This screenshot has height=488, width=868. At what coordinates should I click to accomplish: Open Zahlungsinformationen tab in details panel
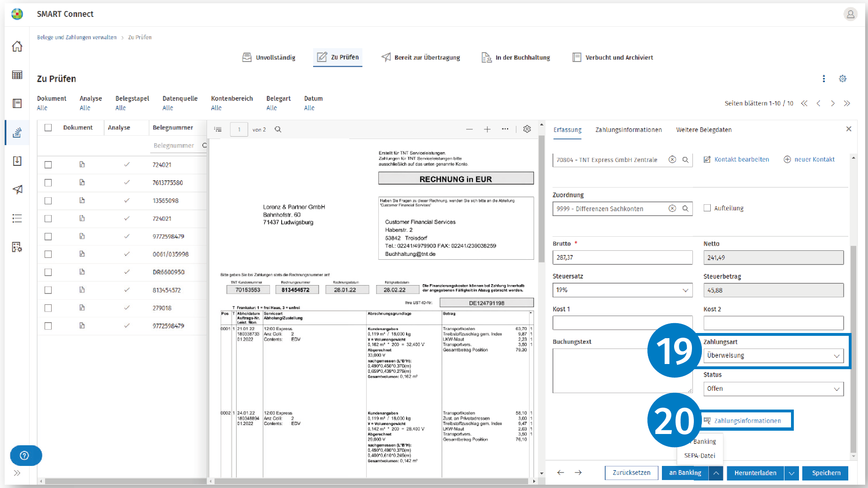click(x=629, y=130)
